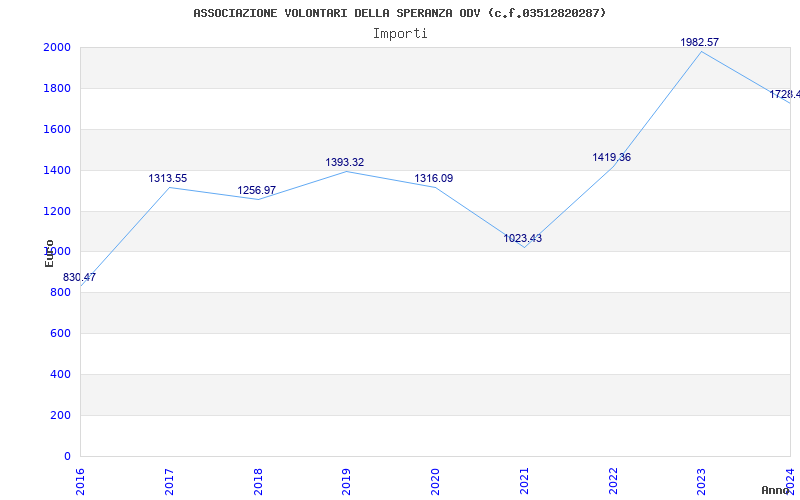800x500 pixels.
Task: Click the x-axis year 2019
Action: tap(346, 481)
